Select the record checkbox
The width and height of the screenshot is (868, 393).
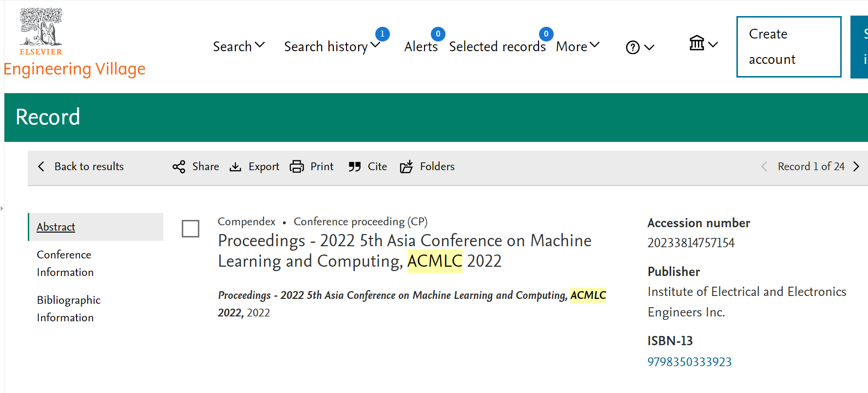[191, 228]
